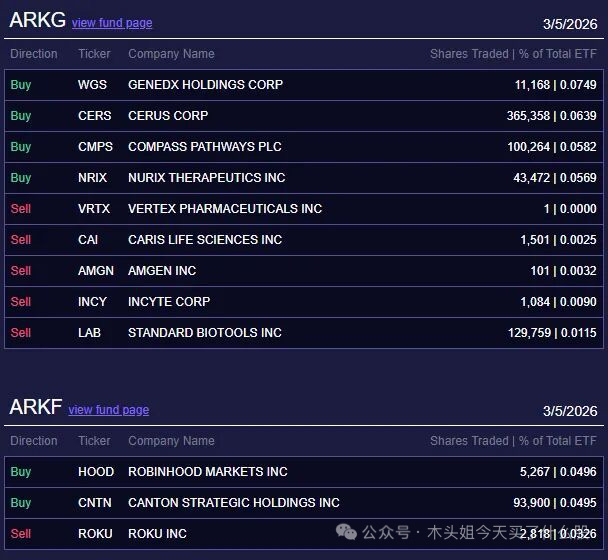Click ARKF Company Name column header
Image resolution: width=608 pixels, height=560 pixels.
(171, 441)
